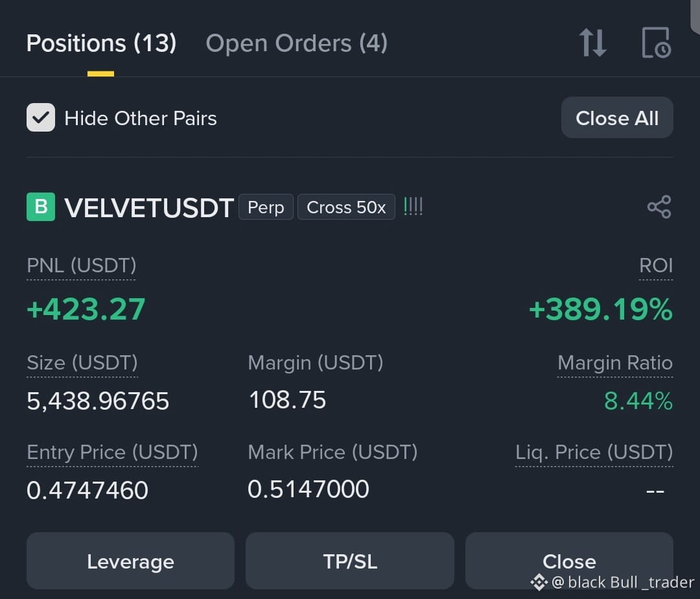Viewport: 700px width, 599px height.
Task: Open the Leverage settings button
Action: [130, 561]
